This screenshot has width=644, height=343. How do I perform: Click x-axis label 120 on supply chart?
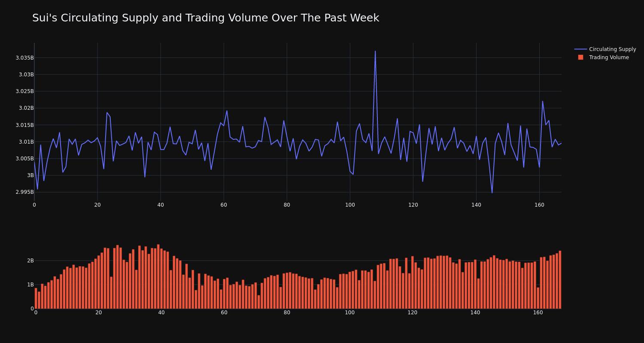(x=413, y=205)
